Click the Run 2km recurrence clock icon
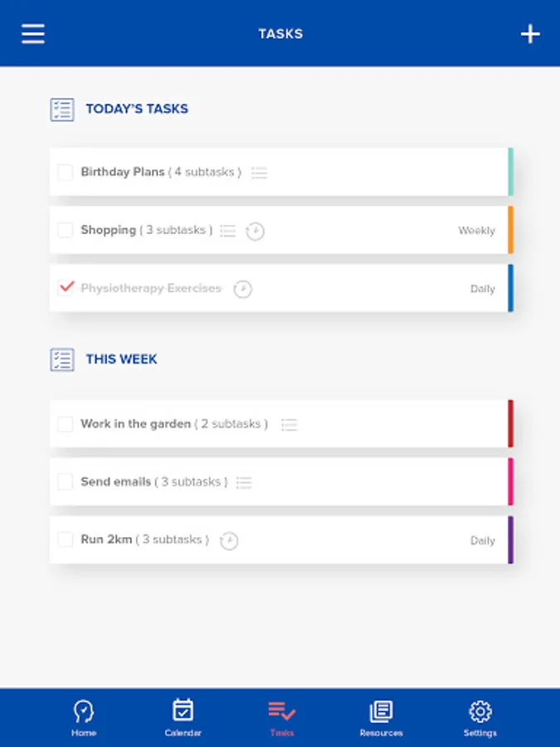560x747 pixels. click(229, 541)
